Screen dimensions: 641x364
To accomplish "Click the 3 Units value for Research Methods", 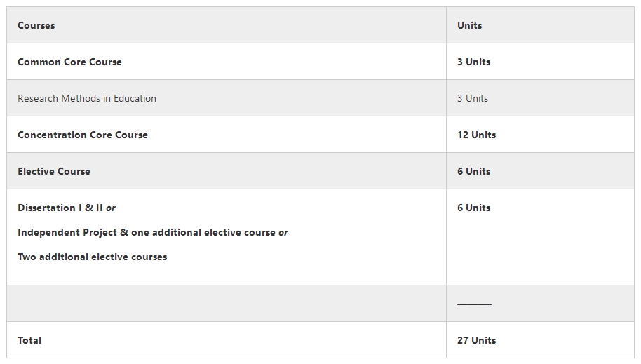I will tap(473, 98).
